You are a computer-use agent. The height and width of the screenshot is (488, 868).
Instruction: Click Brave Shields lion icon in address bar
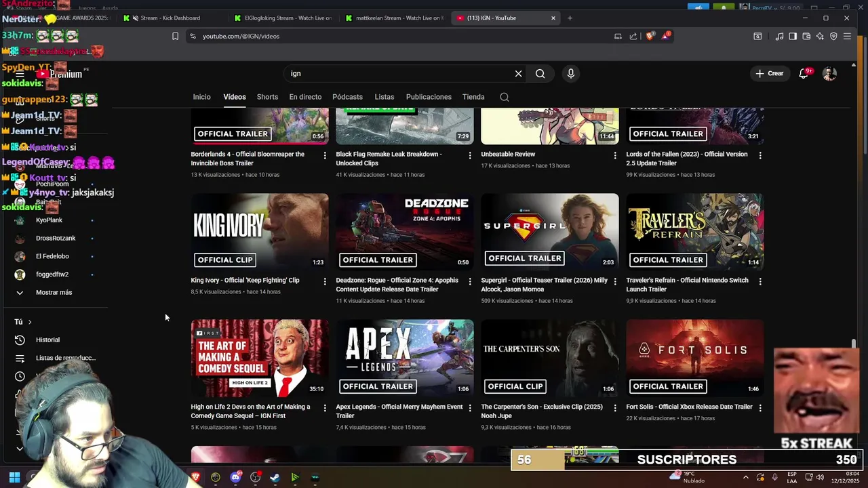click(650, 36)
